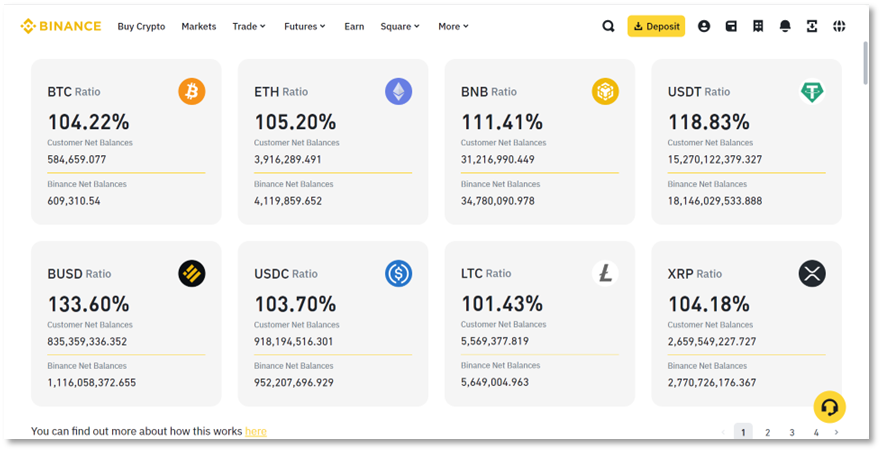Go to Buy Crypto page
This screenshot has width=882, height=452.
tap(141, 27)
